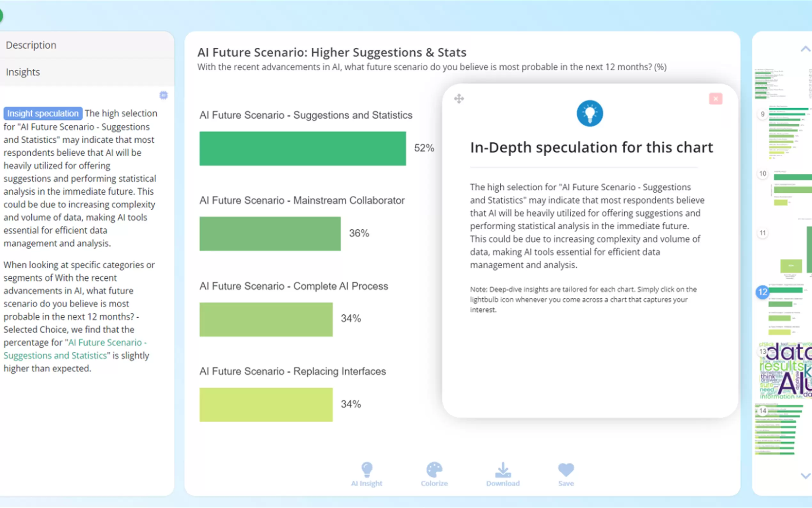Viewport: 812px width, 508px height.
Task: Click the Insight speculation tag
Action: [x=43, y=113]
